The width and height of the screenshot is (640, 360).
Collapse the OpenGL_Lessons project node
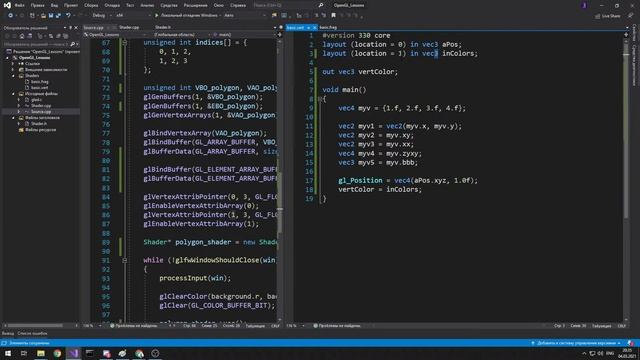click(7, 58)
